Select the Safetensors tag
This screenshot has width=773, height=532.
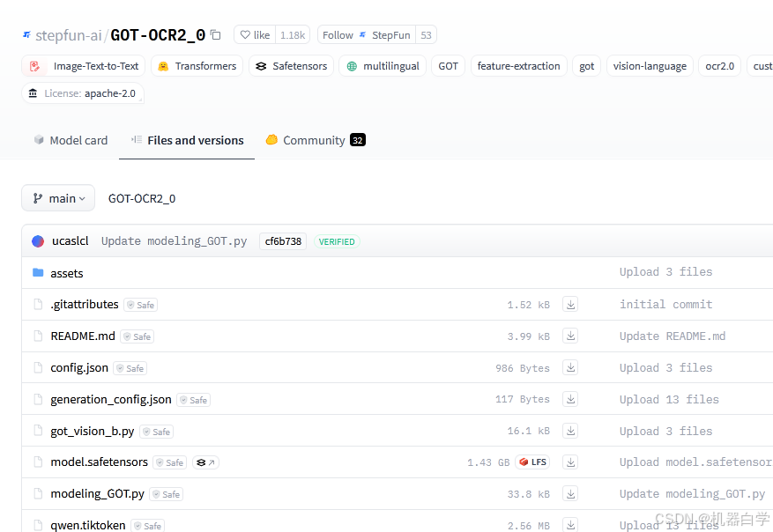click(292, 66)
